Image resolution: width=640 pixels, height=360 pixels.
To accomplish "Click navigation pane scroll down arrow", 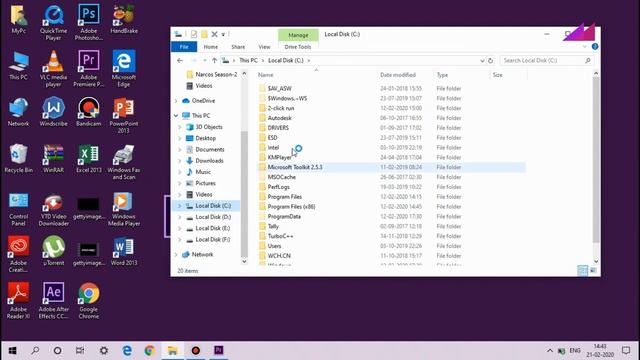I will click(x=244, y=262).
